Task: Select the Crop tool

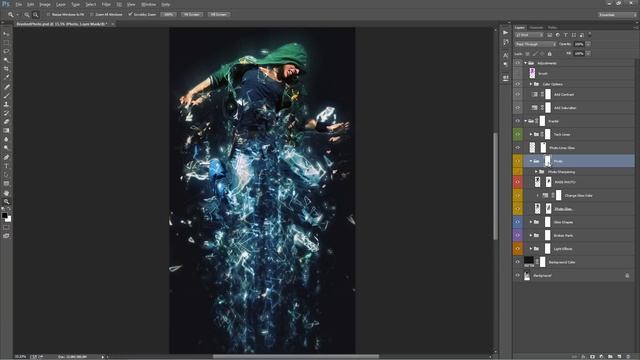Action: click(x=6, y=69)
